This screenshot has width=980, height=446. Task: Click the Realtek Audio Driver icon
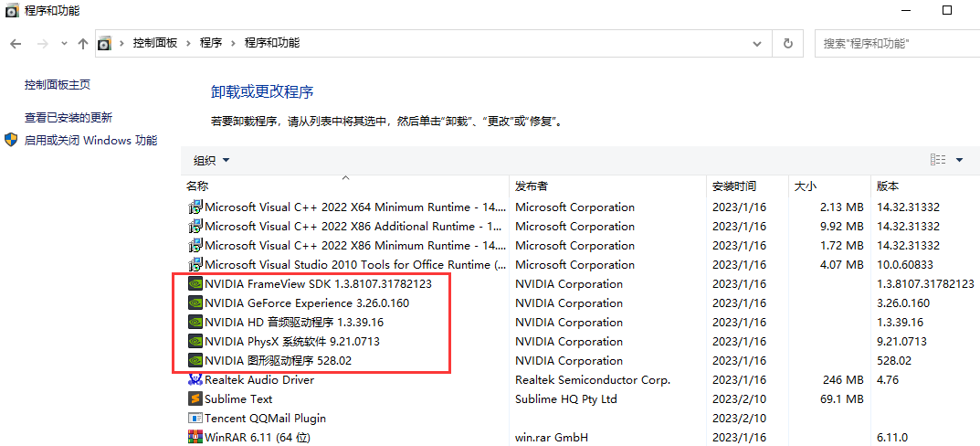[x=195, y=379]
